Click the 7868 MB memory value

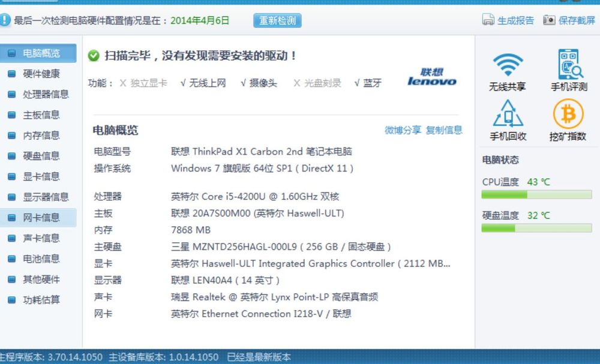coord(191,230)
